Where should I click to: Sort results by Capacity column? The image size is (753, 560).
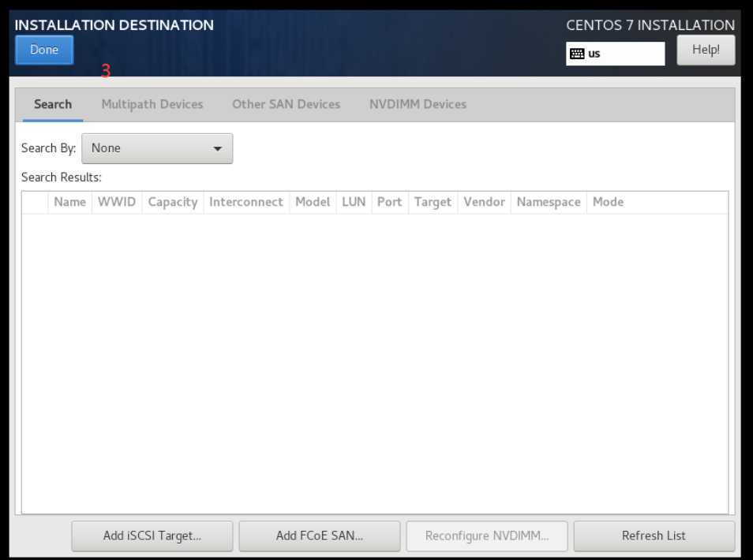(173, 202)
